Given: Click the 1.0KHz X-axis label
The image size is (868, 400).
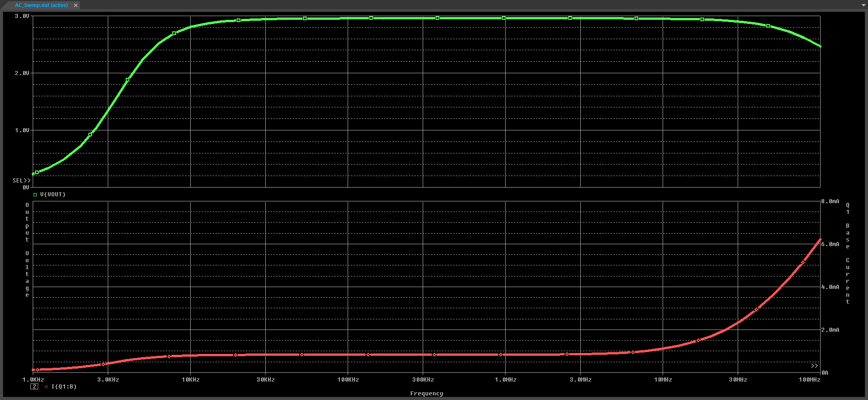Looking at the screenshot, I should pos(33,380).
